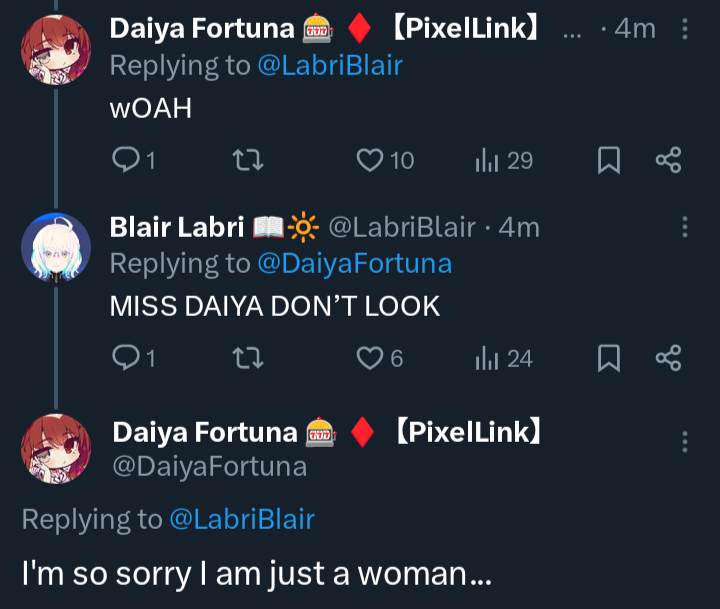Share the wOAH tweet
The height and width of the screenshot is (609, 720).
[668, 160]
